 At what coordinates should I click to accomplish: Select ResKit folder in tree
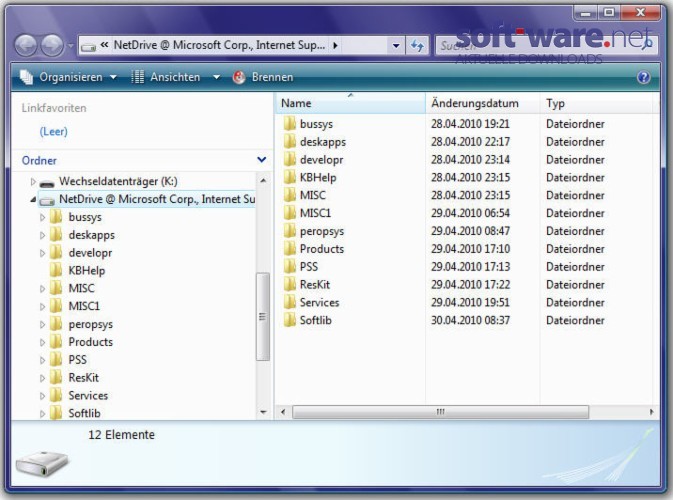coord(84,378)
